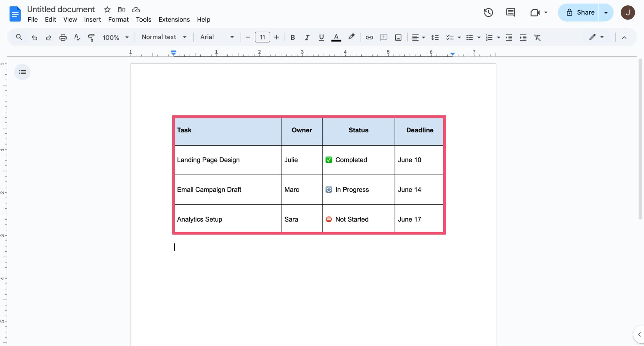Viewport: 644px width, 346px height.
Task: Open line and paragraph spacing
Action: (x=435, y=37)
